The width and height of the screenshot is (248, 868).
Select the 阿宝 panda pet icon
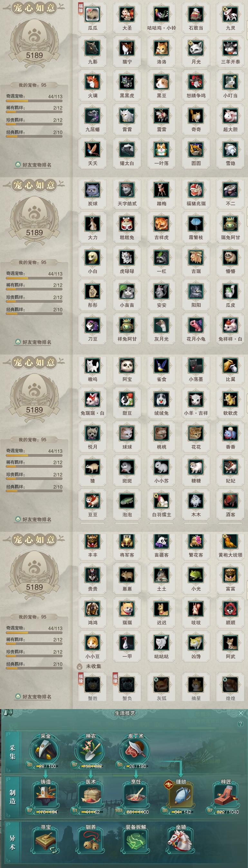click(127, 366)
